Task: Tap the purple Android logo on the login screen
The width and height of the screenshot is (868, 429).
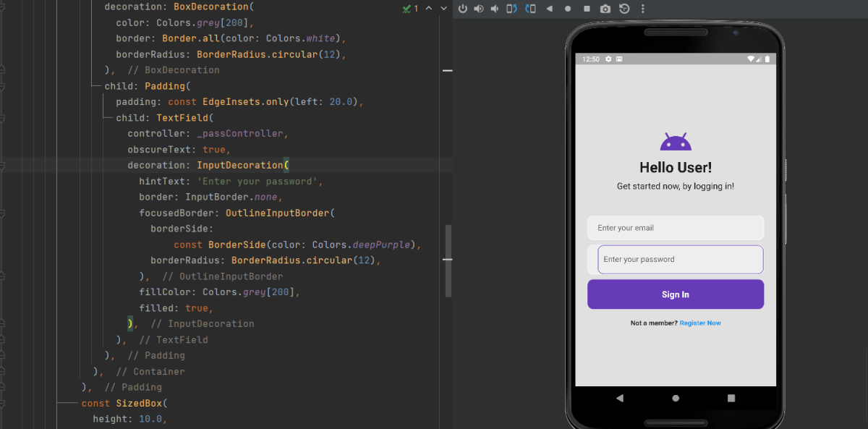Action: point(676,142)
